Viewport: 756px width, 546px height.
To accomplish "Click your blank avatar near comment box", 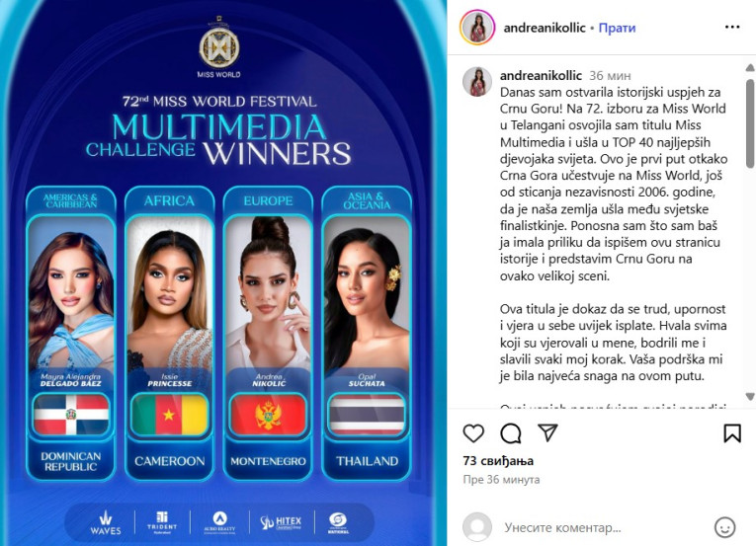I will tap(477, 527).
